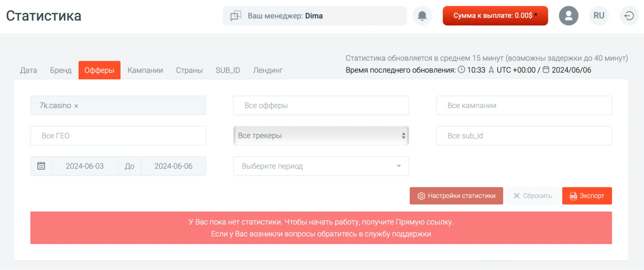This screenshot has width=644, height=270.
Task: Click the Статистика page heading
Action: [x=44, y=16]
